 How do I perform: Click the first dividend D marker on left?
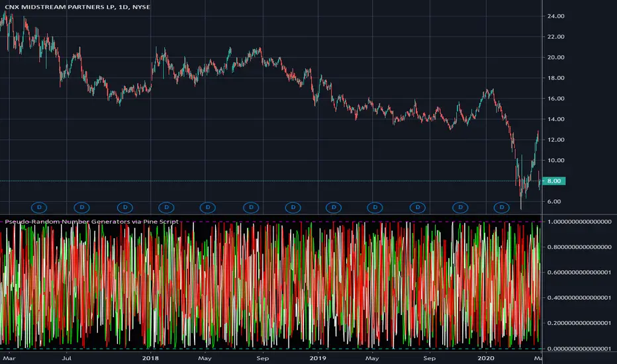[39, 207]
